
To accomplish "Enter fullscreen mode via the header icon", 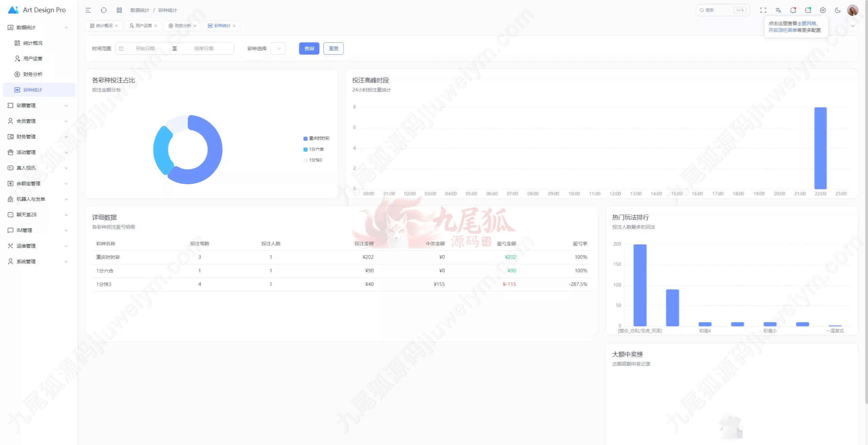I will click(763, 10).
